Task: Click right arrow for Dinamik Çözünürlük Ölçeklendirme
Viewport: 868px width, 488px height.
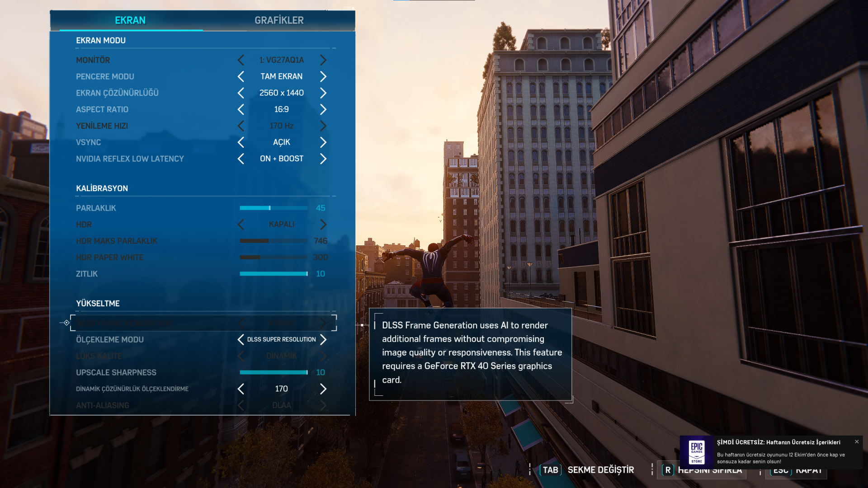Action: 323,389
